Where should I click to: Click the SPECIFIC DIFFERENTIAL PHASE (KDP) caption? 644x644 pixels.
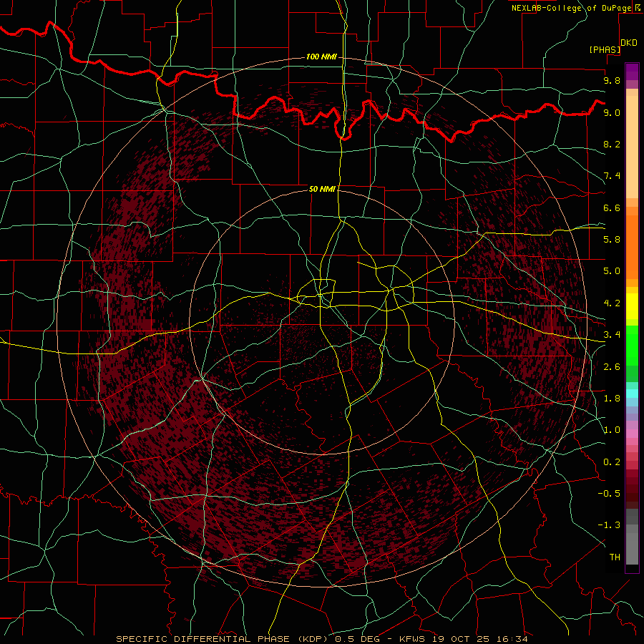223,639
